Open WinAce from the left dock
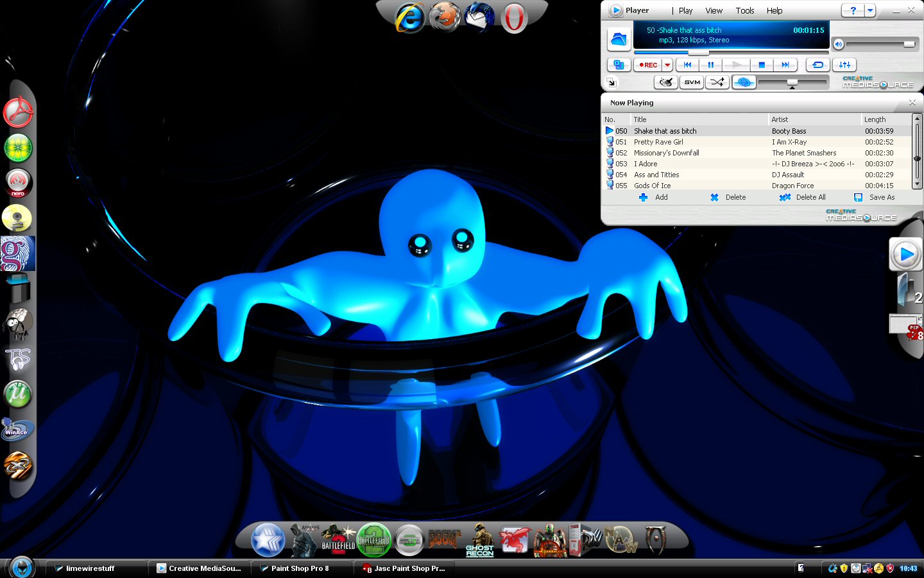 pyautogui.click(x=17, y=429)
